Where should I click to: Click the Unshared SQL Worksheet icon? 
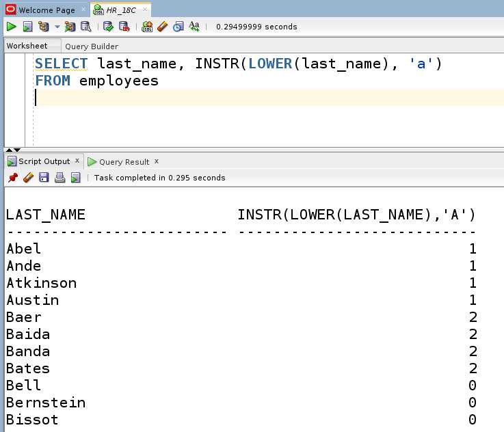(147, 27)
